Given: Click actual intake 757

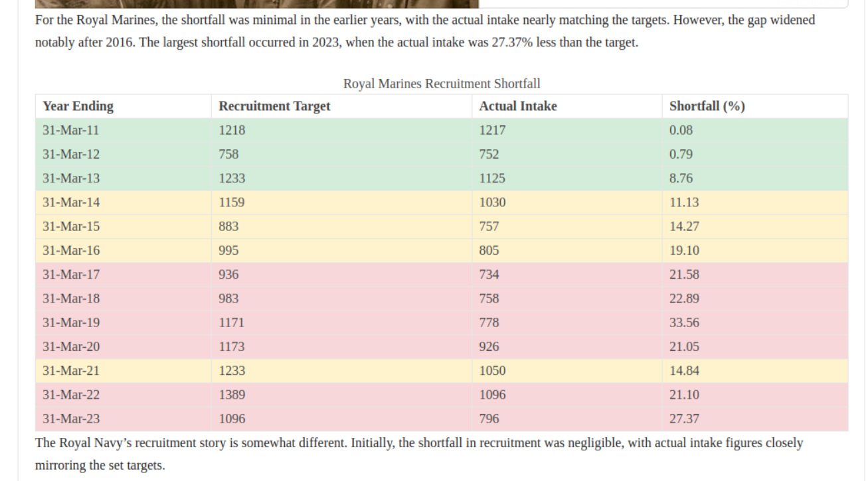Looking at the screenshot, I should (567, 226).
